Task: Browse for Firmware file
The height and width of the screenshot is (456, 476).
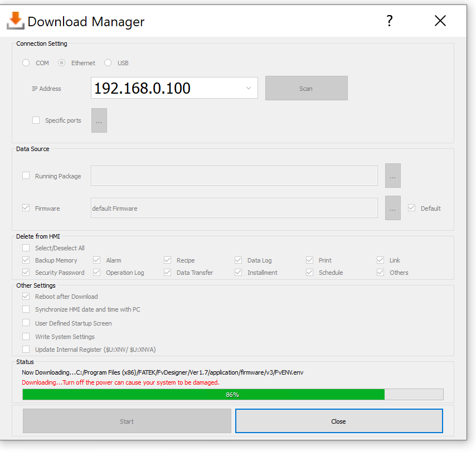Action: (x=392, y=208)
